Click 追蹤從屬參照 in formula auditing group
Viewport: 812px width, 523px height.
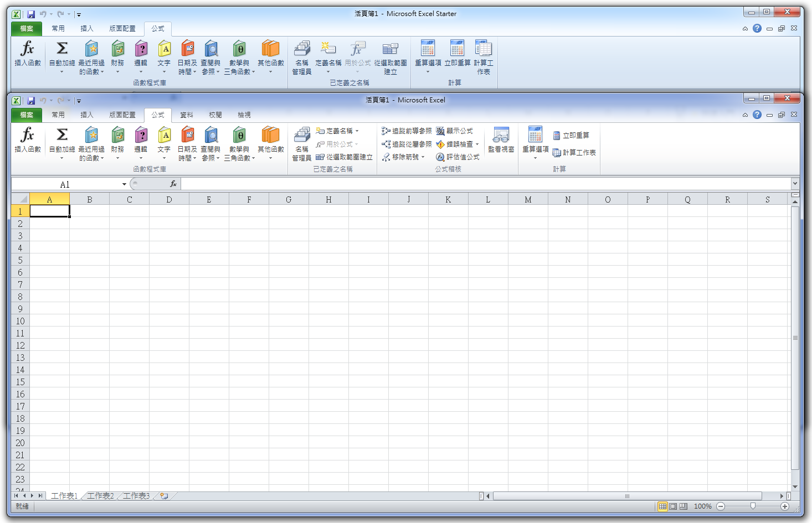[x=407, y=144]
